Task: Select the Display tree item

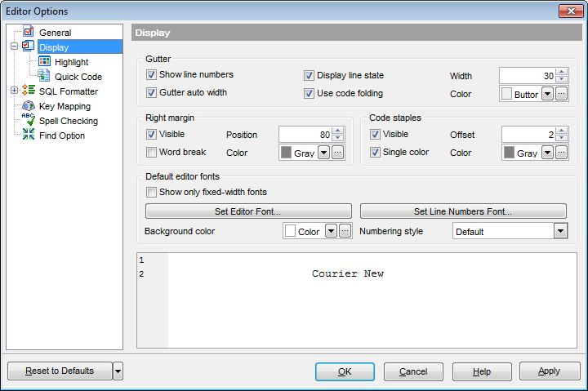Action: coord(54,47)
